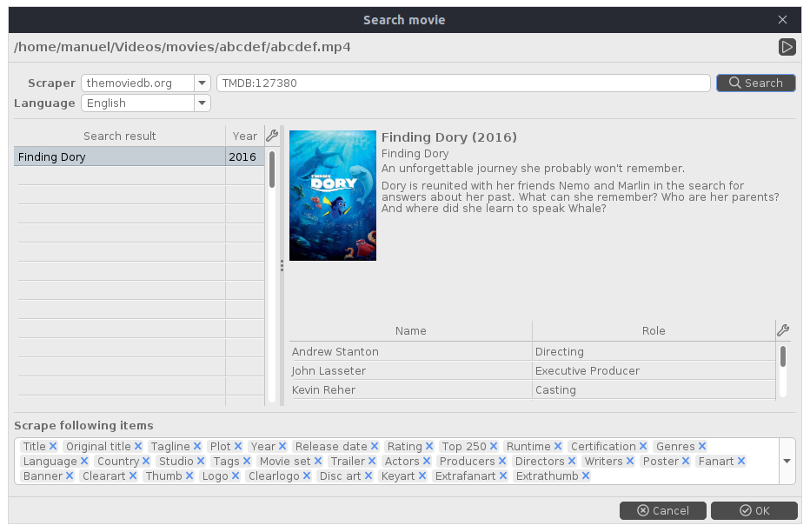Remove the Extrathumb tag
The width and height of the screenshot is (810, 532).
pyautogui.click(x=586, y=476)
